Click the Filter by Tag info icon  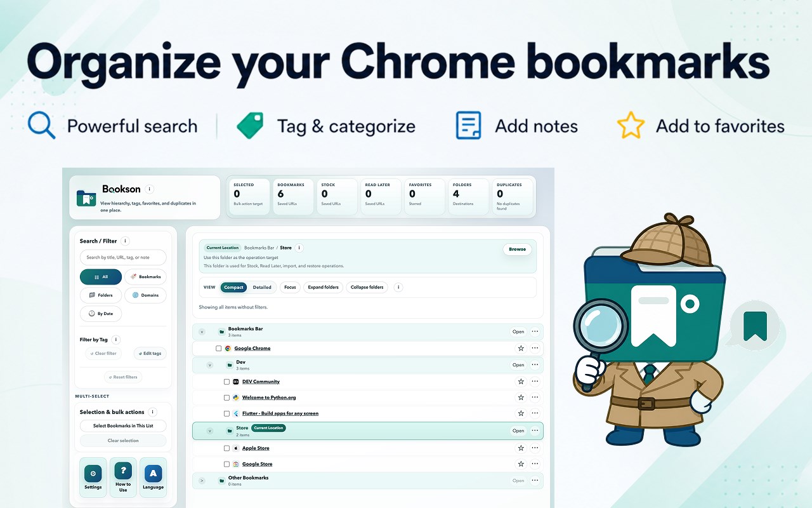click(x=116, y=340)
